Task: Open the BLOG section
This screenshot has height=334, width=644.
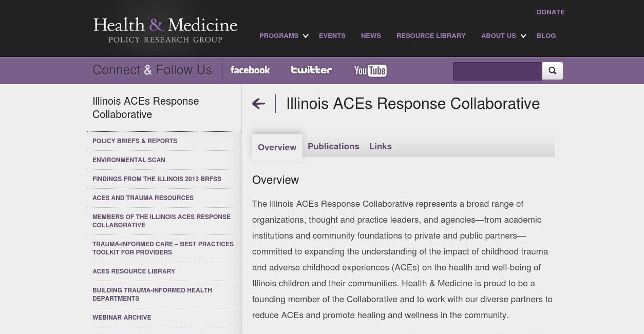Action: [x=546, y=36]
